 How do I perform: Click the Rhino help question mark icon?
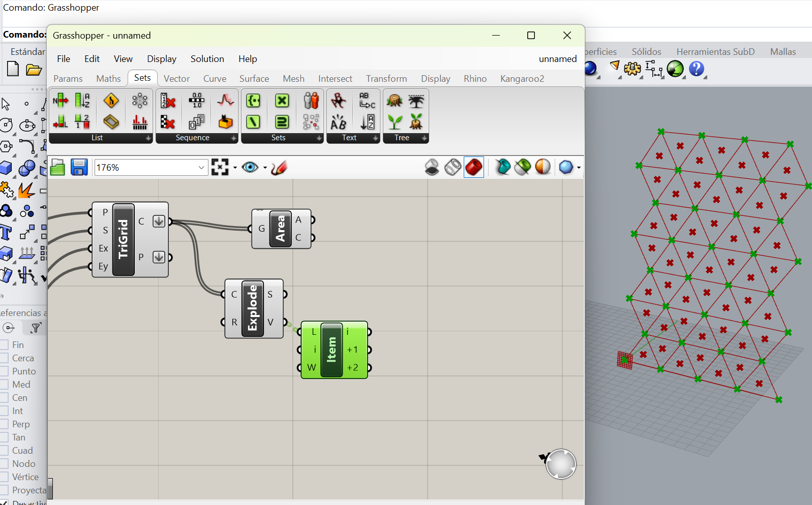pos(697,69)
